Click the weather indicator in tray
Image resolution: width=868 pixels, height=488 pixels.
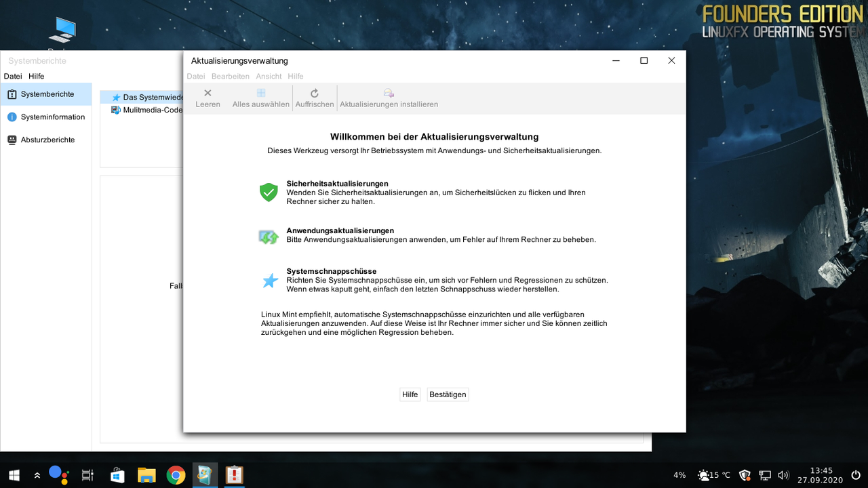714,475
